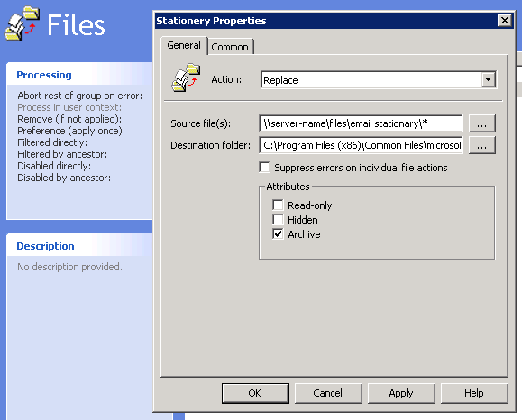Close the Stationery Properties dialog

point(504,21)
